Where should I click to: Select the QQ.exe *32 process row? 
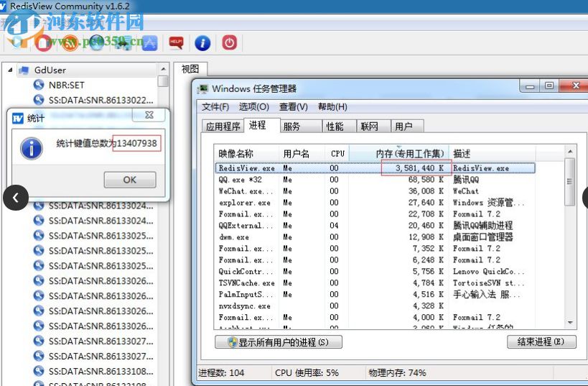tap(375, 180)
